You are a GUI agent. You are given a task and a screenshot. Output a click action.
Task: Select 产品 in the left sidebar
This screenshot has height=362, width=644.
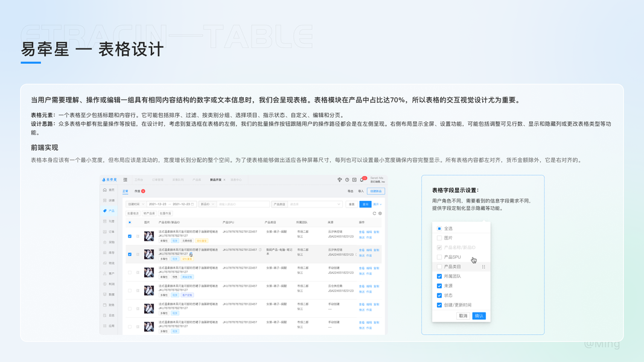click(109, 211)
